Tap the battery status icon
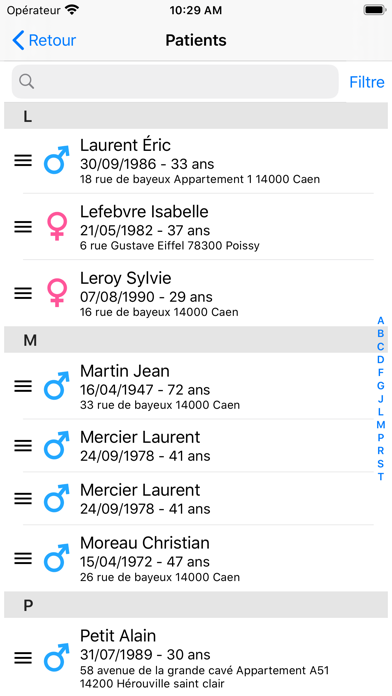Screen dimensions: 392x696 [375, 10]
